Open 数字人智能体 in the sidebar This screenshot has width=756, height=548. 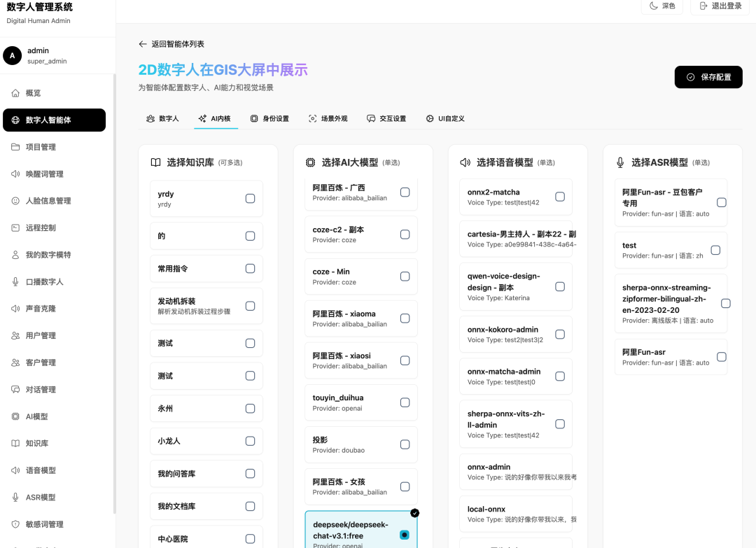(54, 120)
